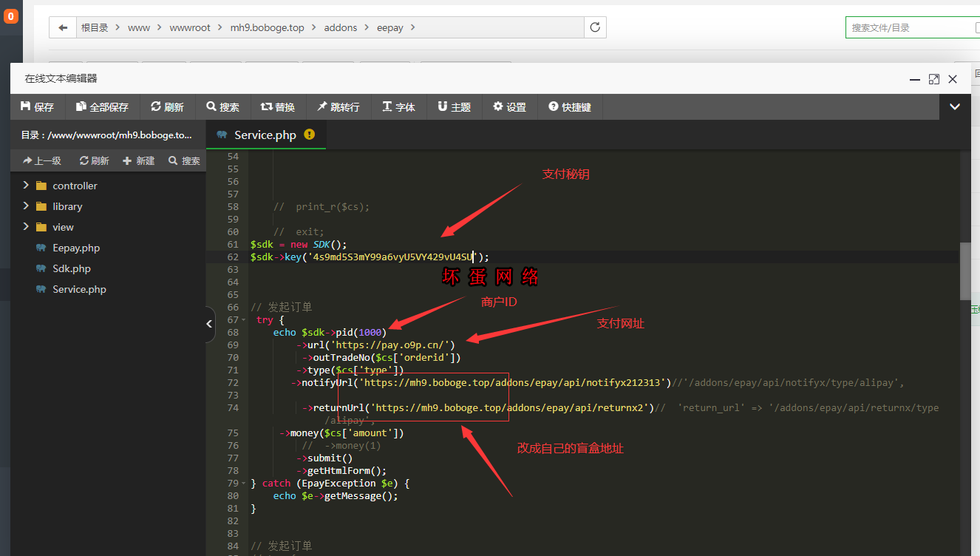Click the orange notification badge showing 0
Viewport: 980px width, 556px height.
[11, 16]
